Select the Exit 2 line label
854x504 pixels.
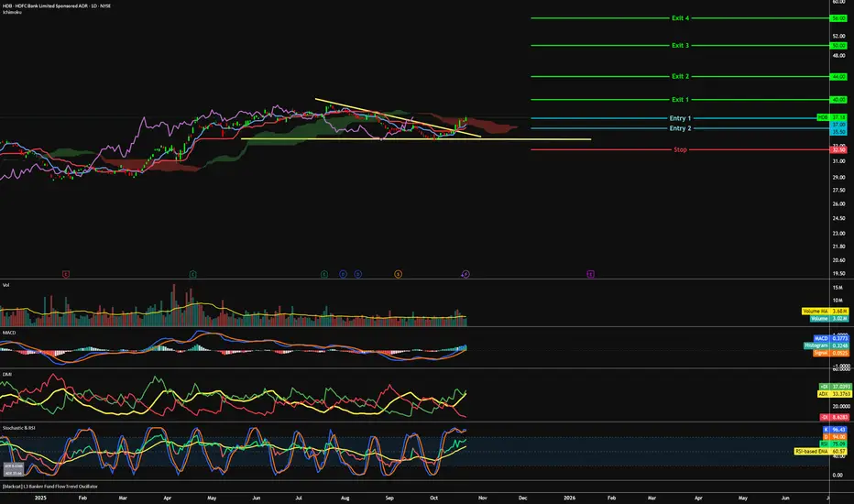click(x=680, y=76)
